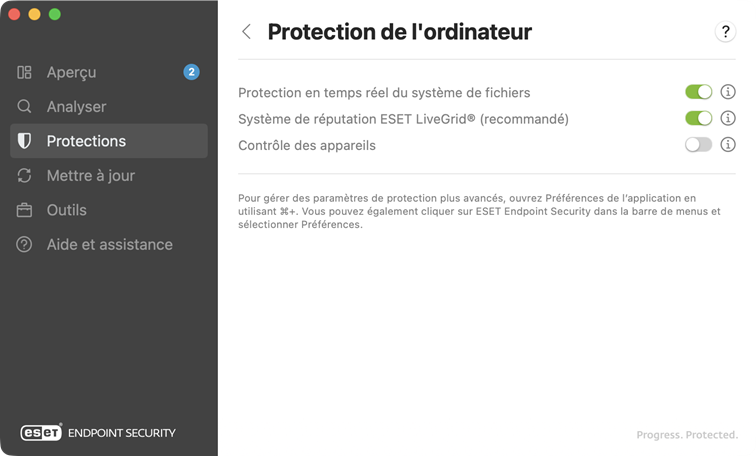Viewport: 756px width, 456px height.
Task: Open Outils from the sidebar
Action: coord(66,210)
